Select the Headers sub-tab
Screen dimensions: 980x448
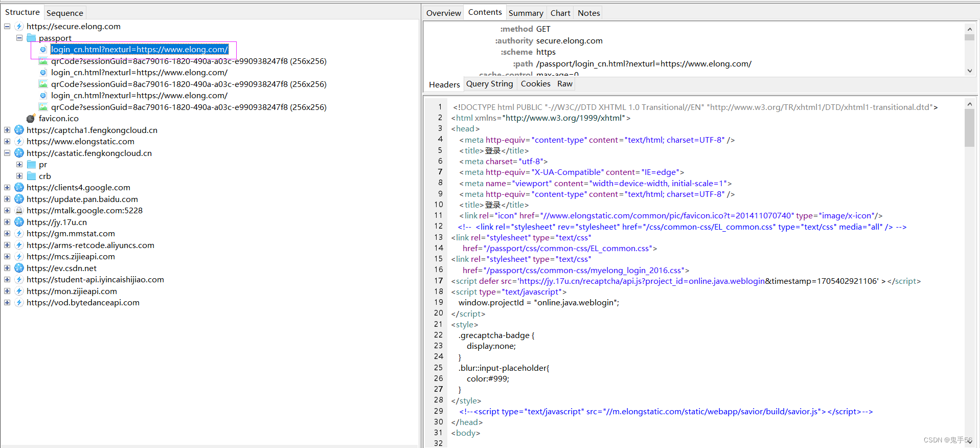(x=444, y=84)
